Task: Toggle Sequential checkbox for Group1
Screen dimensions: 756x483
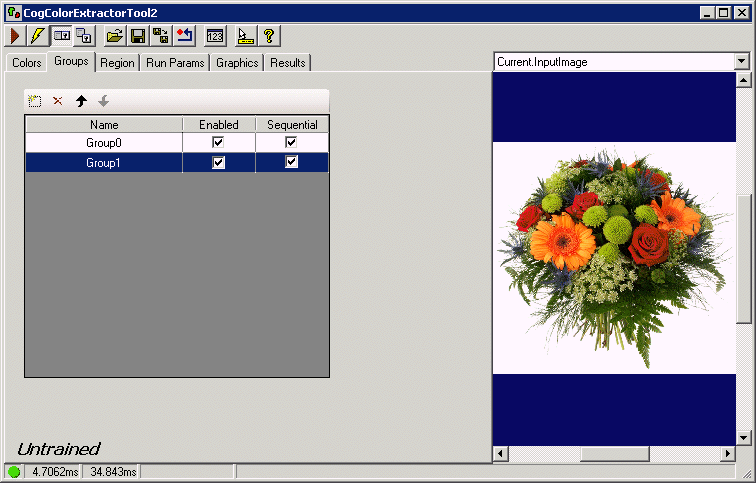Action: [x=291, y=162]
